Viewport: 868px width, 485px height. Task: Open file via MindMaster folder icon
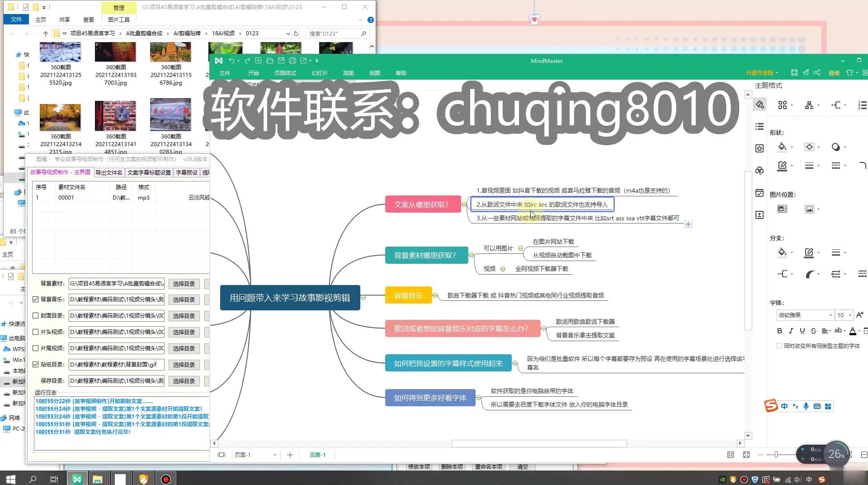(x=270, y=61)
